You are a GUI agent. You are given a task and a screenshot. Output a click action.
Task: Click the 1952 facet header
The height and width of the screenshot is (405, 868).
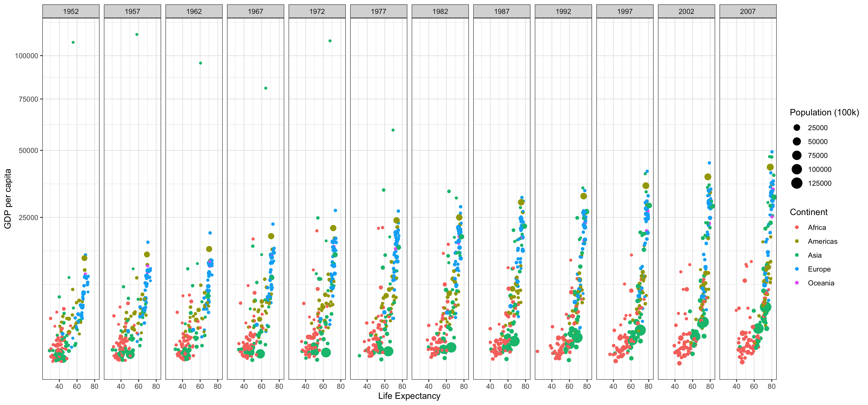(71, 11)
